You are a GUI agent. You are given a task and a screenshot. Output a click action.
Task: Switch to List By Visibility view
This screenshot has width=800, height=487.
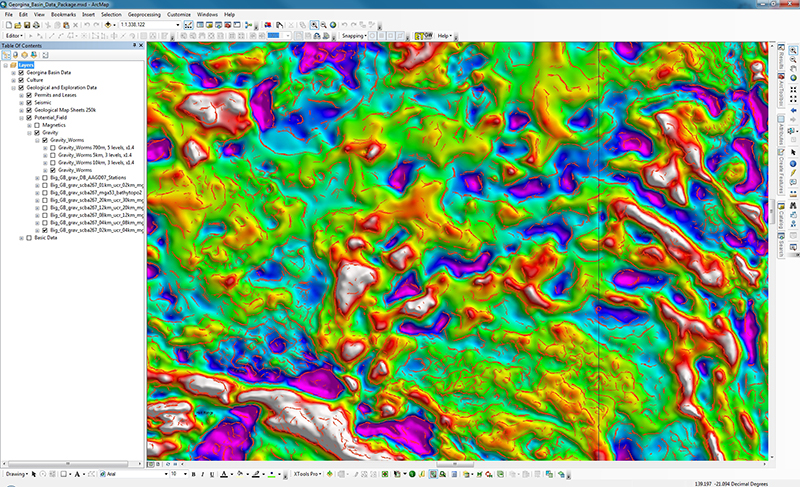click(x=25, y=54)
